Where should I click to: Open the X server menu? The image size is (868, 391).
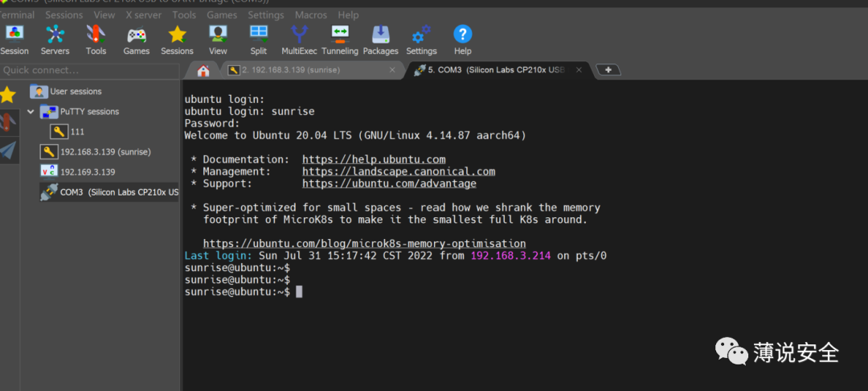pyautogui.click(x=144, y=14)
